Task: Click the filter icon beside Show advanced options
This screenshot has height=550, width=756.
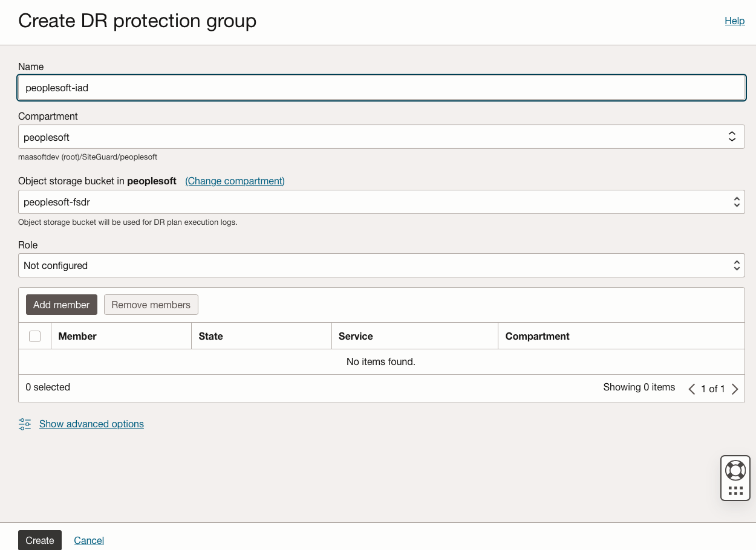Action: 24,424
